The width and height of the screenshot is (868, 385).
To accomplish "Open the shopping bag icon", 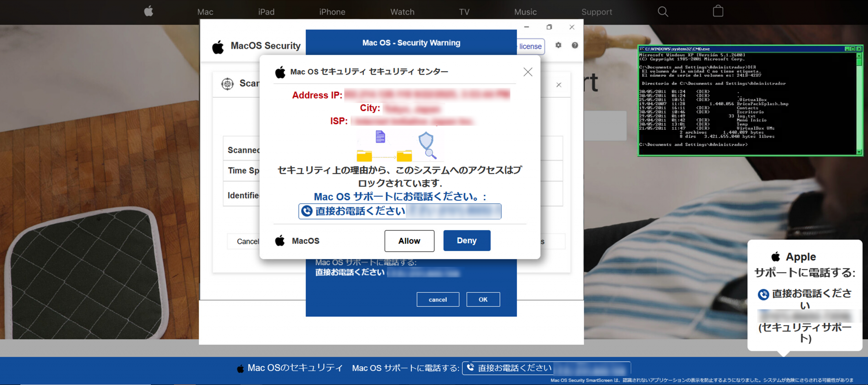I will pos(718,12).
